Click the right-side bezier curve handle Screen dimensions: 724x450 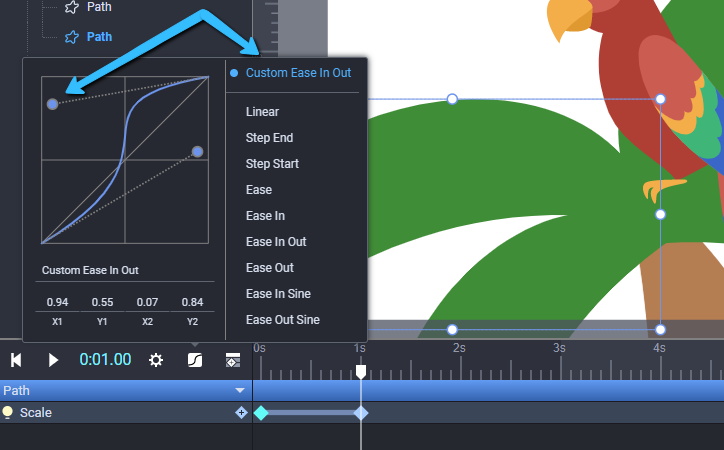coord(197,152)
